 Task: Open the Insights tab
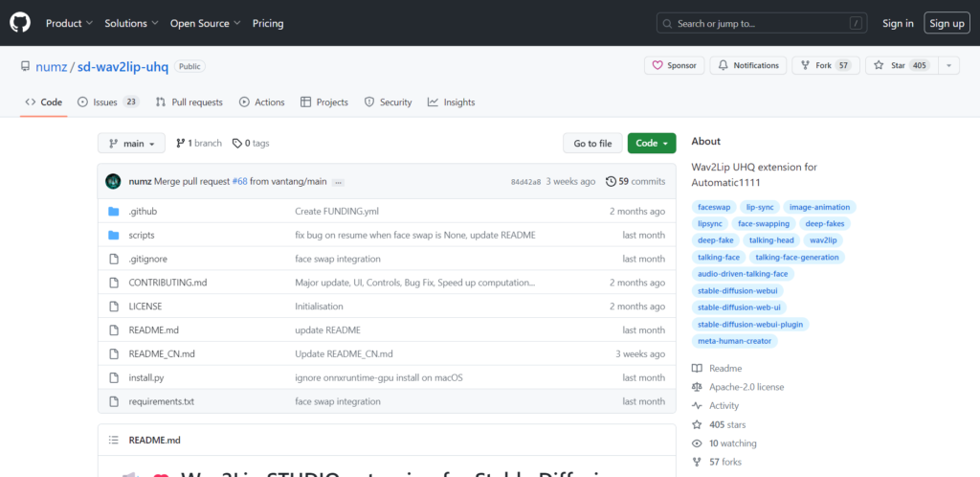452,102
